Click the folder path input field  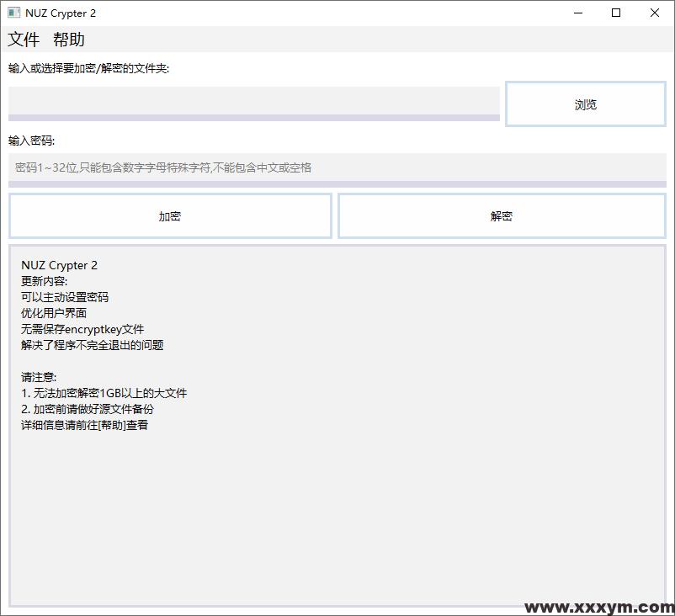pyautogui.click(x=253, y=101)
